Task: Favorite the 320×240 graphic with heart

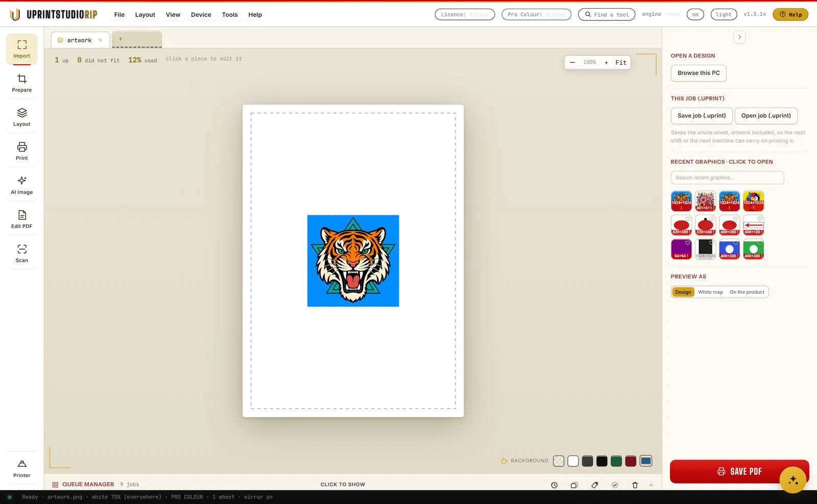Action: pos(712,218)
